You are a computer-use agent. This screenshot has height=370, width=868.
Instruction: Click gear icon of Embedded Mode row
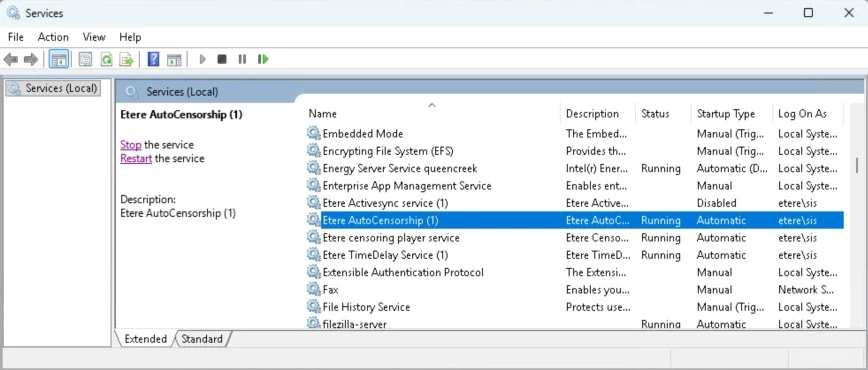(314, 133)
